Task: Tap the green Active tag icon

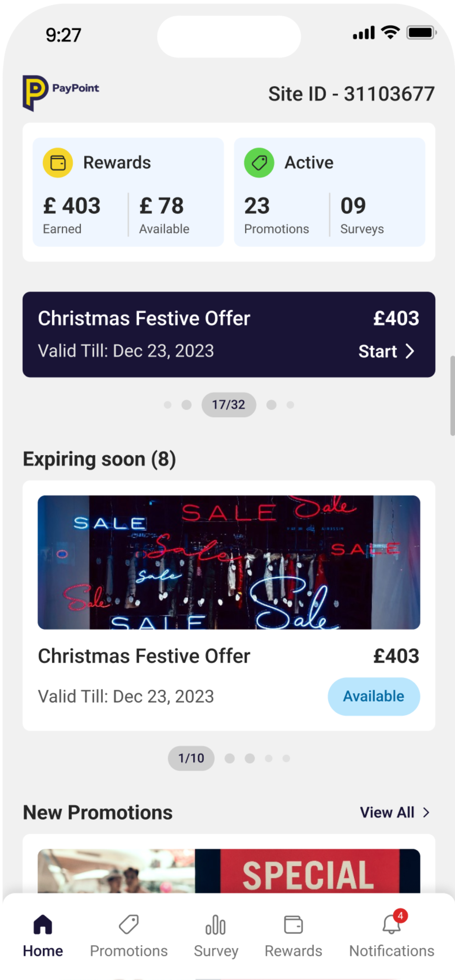Action: point(259,163)
